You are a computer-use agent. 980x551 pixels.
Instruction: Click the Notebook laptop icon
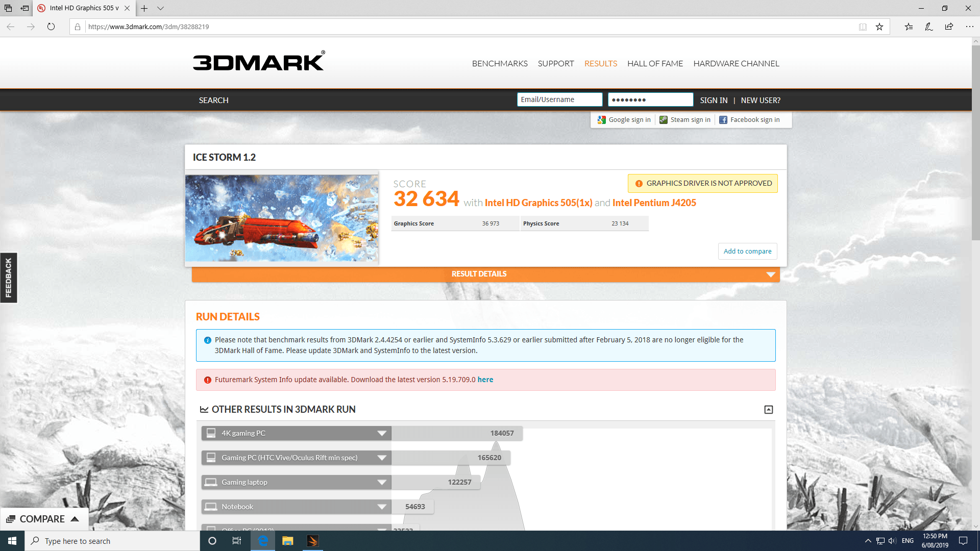pyautogui.click(x=211, y=507)
